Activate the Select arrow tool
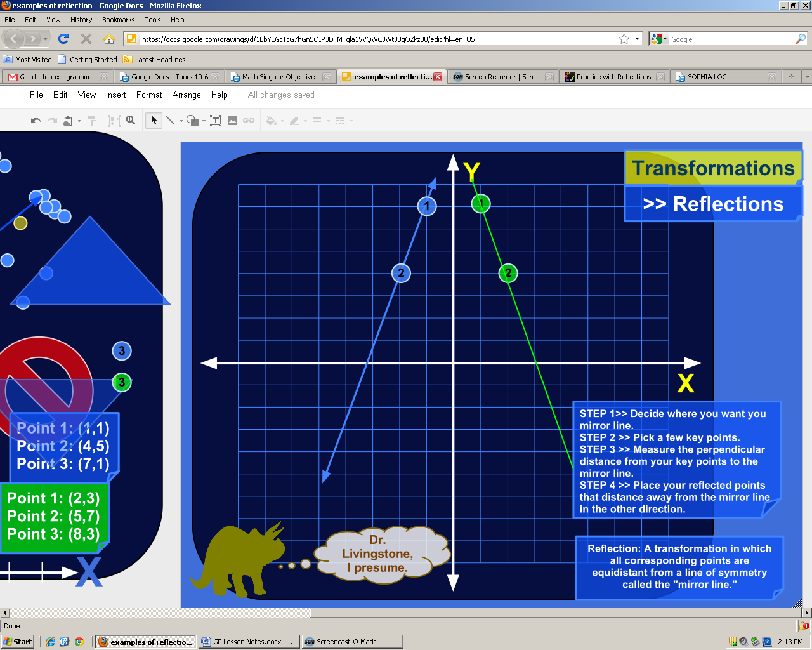812x650 pixels. (154, 121)
